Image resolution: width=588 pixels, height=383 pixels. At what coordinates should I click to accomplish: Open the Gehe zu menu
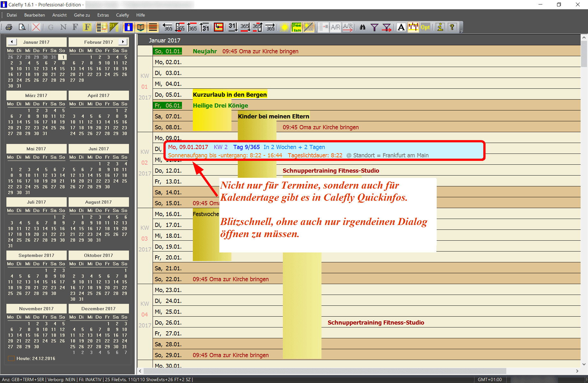(x=82, y=15)
